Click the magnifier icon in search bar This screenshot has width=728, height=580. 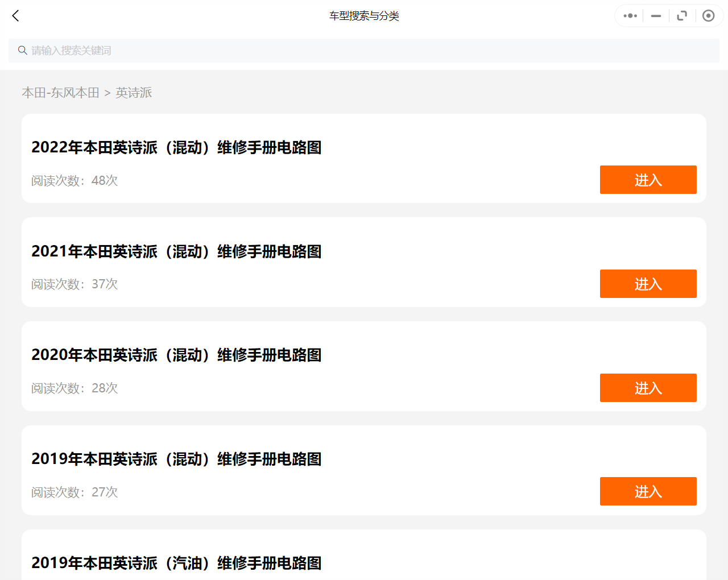coord(23,51)
